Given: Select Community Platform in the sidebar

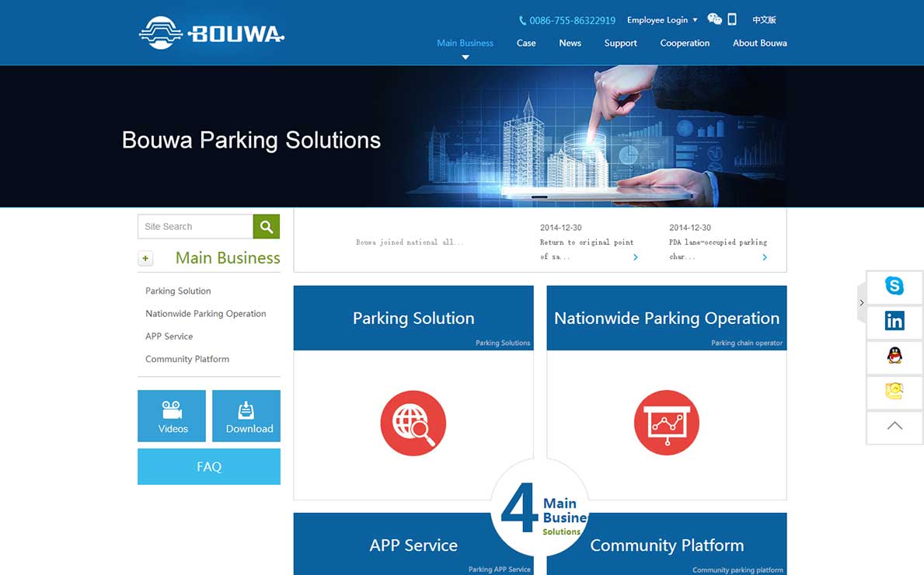Looking at the screenshot, I should 187,359.
